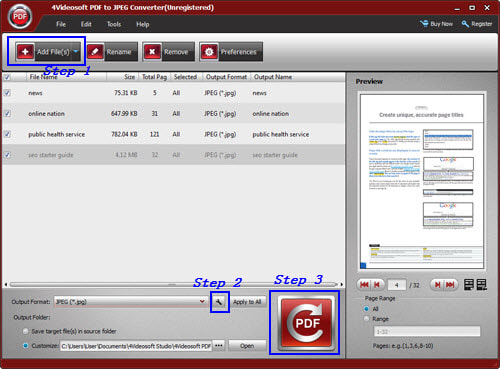This screenshot has width=500, height=369.
Task: Click the page range input field
Action: [427, 331]
